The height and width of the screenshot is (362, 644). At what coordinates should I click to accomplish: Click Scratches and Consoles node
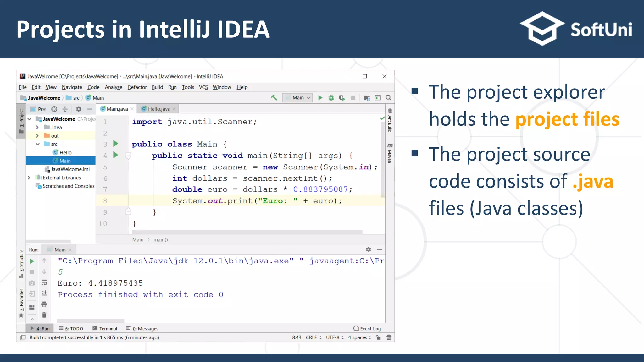click(65, 186)
